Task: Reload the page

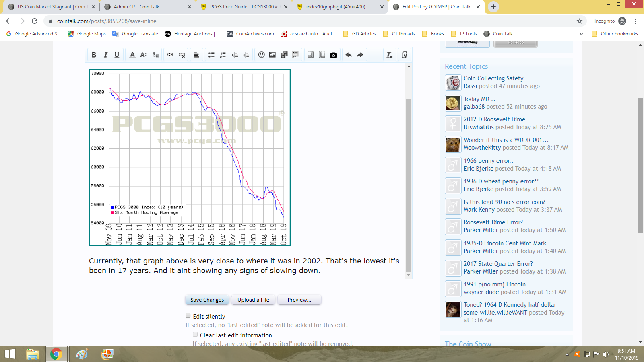Action: (35, 21)
